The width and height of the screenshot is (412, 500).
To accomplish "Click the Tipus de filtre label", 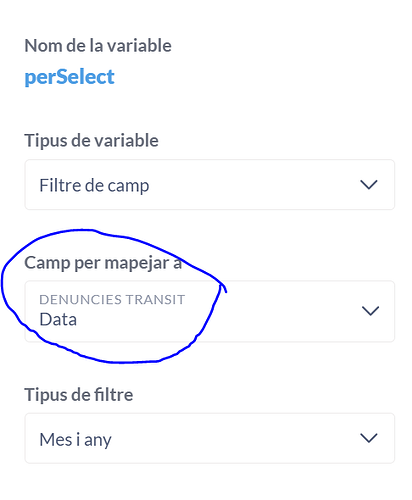I will pyautogui.click(x=79, y=395).
